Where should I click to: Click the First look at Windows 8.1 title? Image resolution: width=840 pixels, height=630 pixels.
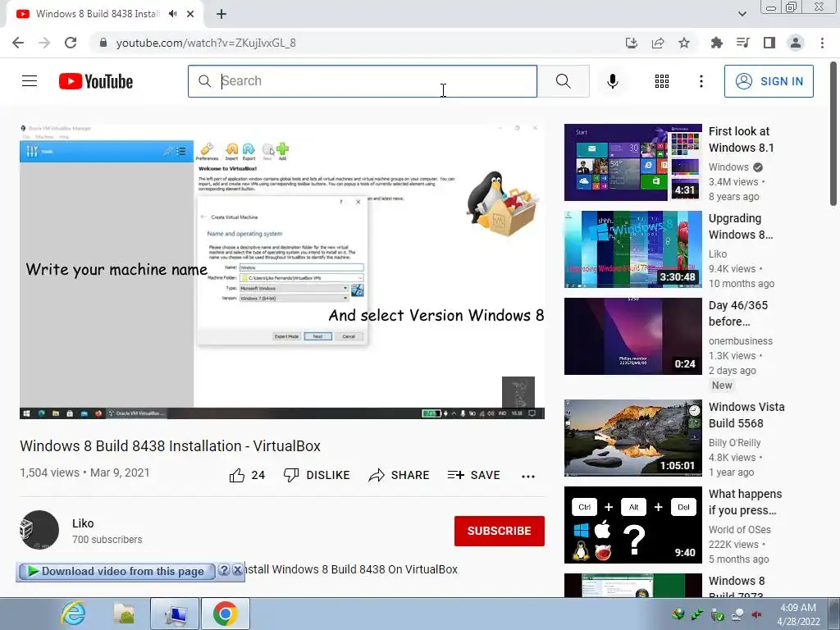741,139
